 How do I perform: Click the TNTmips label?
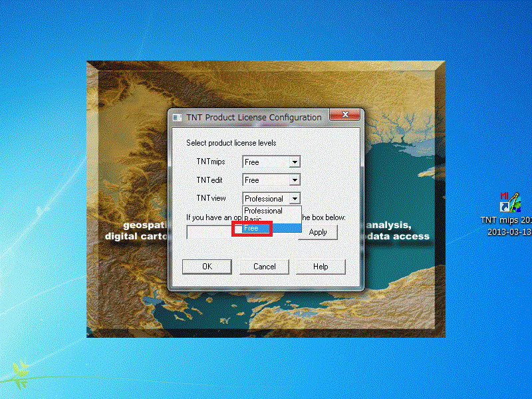(211, 162)
